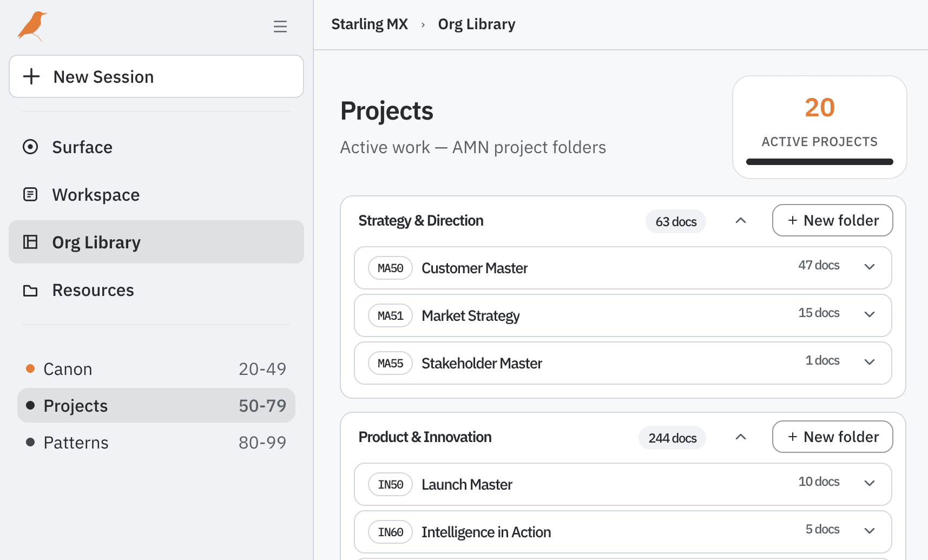Click the Product & Innovation heading
928x560 pixels.
pyautogui.click(x=425, y=437)
